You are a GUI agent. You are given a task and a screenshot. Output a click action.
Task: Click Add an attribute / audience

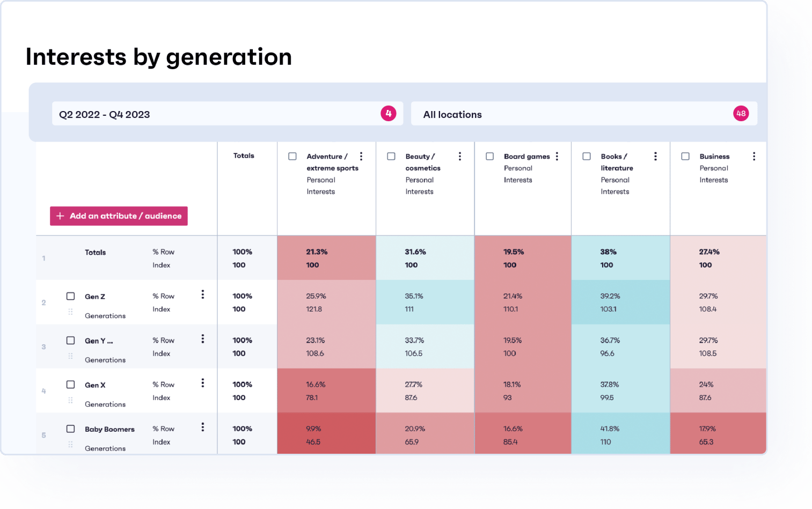(x=118, y=216)
